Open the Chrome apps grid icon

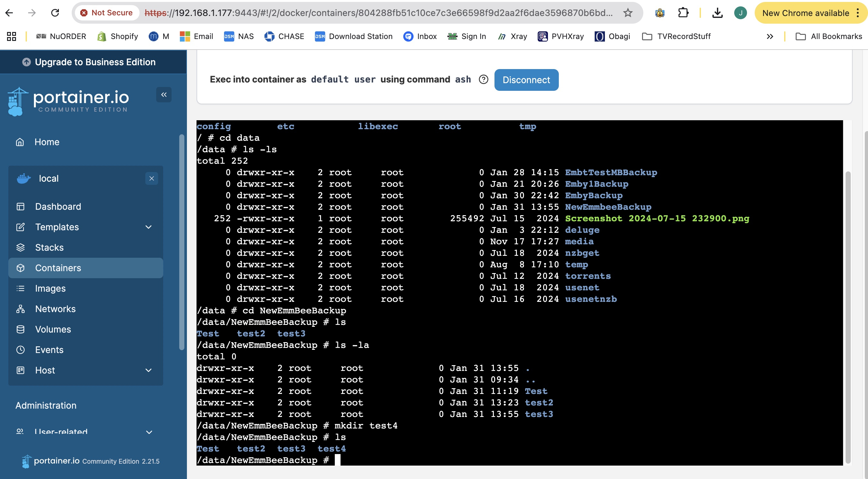(x=12, y=36)
